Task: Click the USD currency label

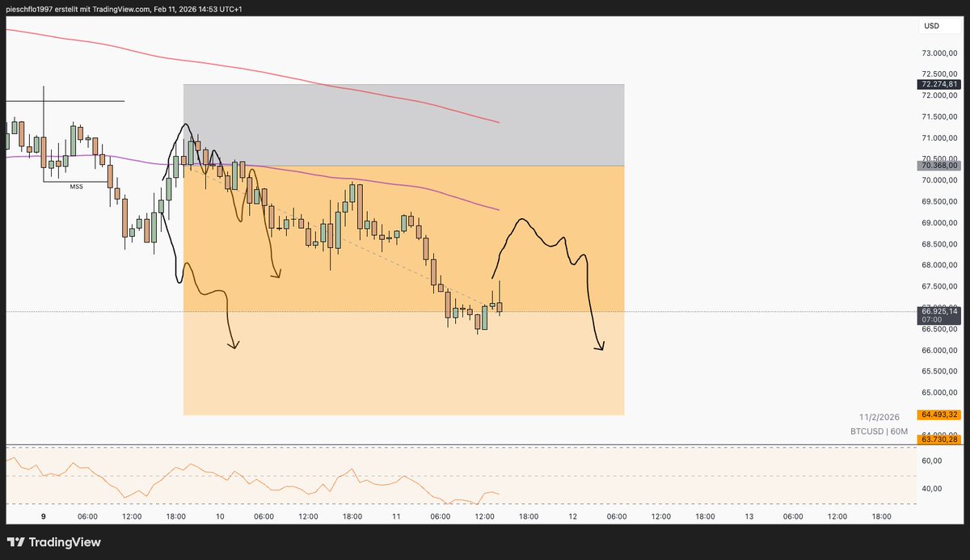Action: coord(932,26)
